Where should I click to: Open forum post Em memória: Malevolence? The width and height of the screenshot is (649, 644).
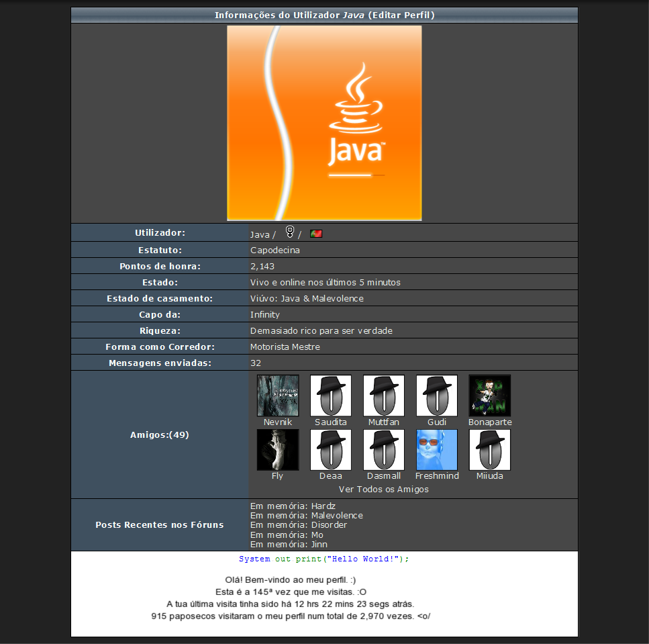[306, 515]
